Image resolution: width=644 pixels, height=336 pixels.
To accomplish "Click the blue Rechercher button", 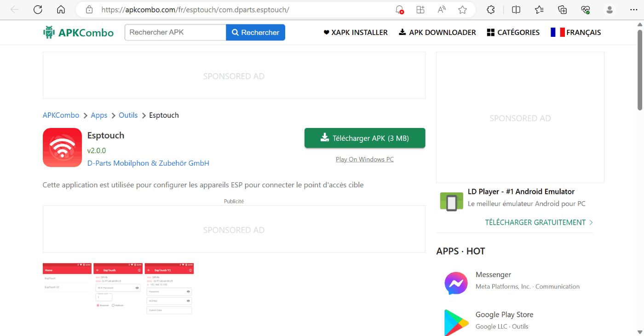I will 255,32.
